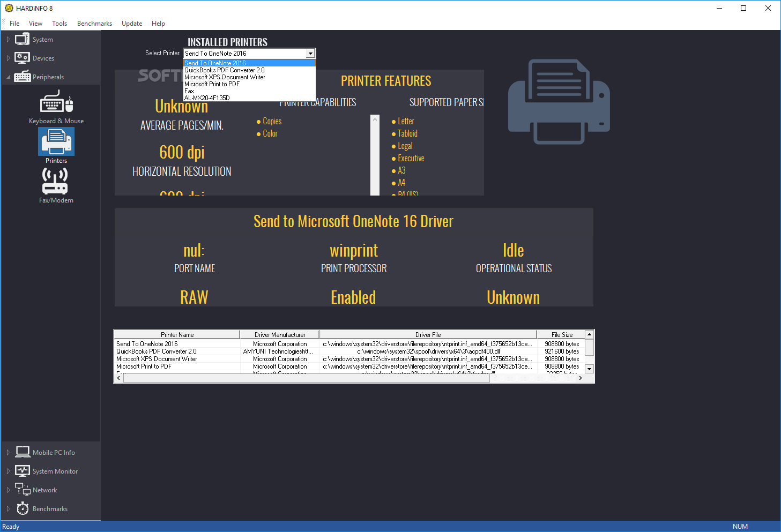This screenshot has height=532, width=781.
Task: Select the Keyboard & Mouse icon
Action: click(56, 102)
